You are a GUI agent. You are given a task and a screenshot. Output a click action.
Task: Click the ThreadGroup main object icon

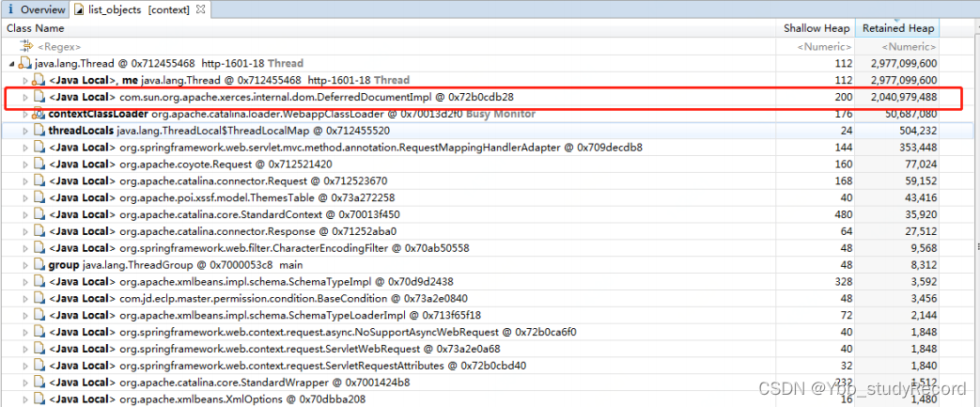click(39, 264)
